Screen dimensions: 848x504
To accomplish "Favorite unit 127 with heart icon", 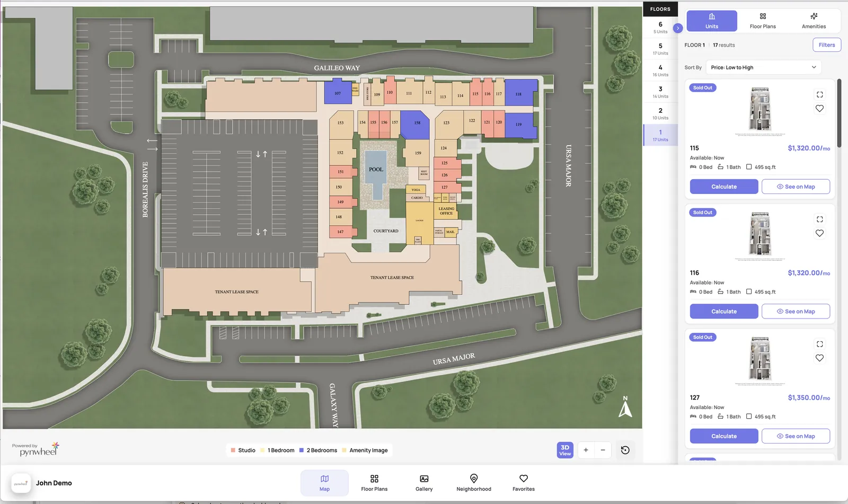I will coord(819,358).
